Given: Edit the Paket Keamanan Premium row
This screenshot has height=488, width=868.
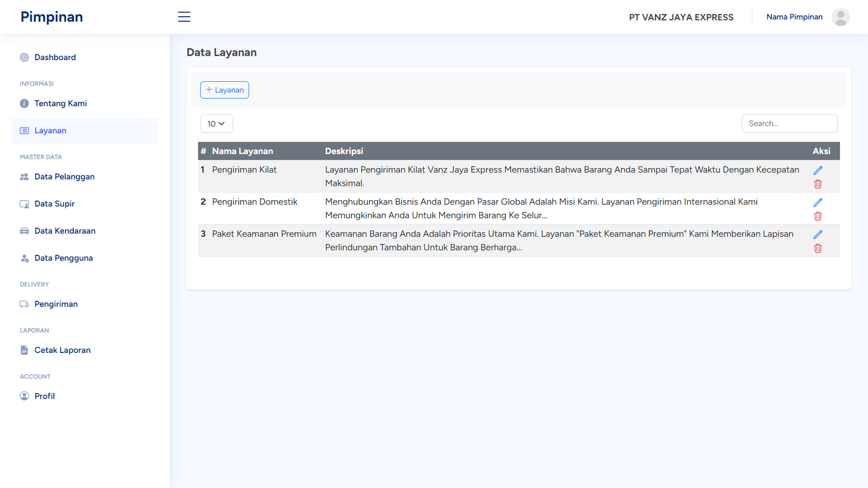Looking at the screenshot, I should (x=818, y=234).
